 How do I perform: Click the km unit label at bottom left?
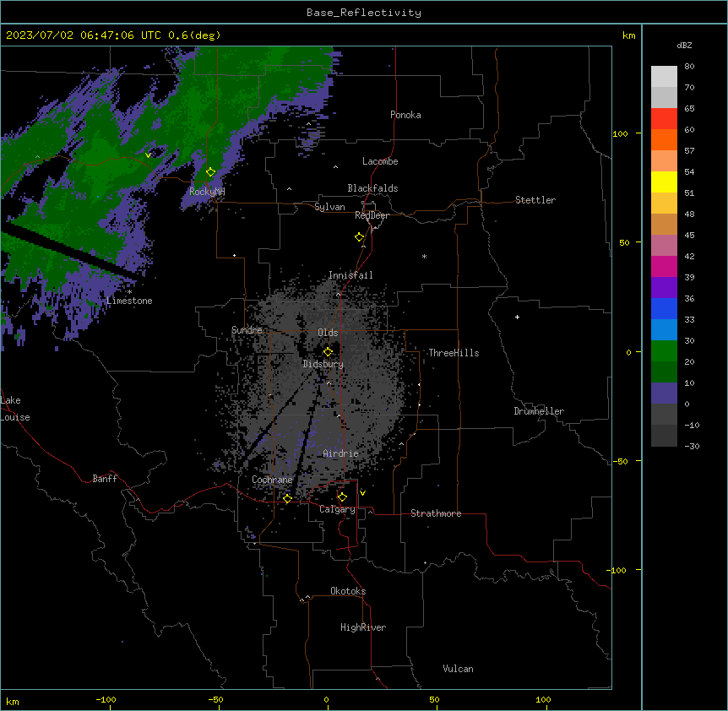[13, 702]
